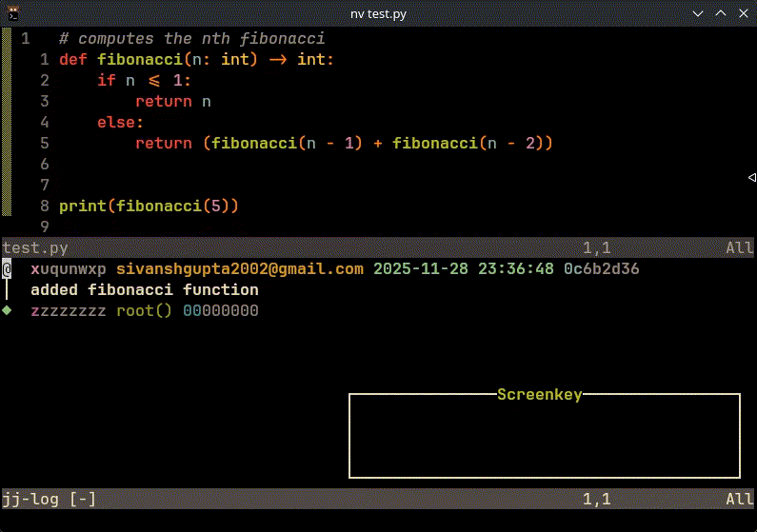The image size is (757, 532).
Task: Click the [-] flag in jj-log statusline
Action: coord(83,498)
